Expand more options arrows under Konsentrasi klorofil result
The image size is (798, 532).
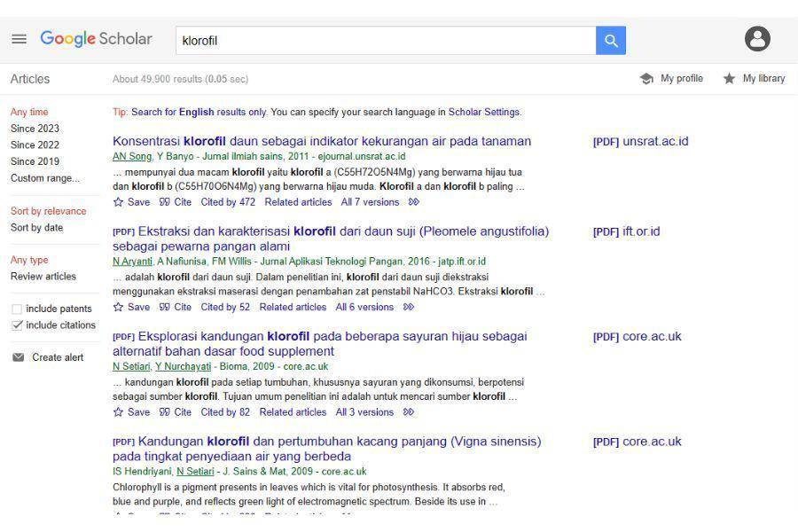[414, 202]
